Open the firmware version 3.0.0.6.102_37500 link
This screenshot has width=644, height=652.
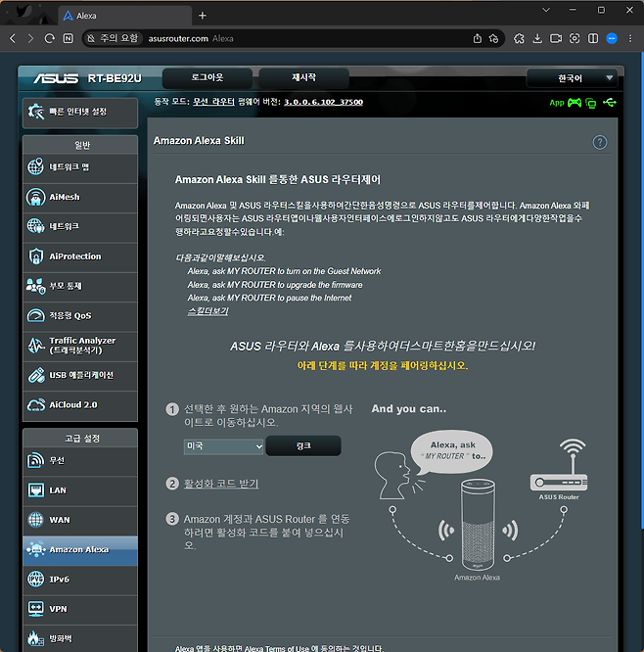[323, 102]
